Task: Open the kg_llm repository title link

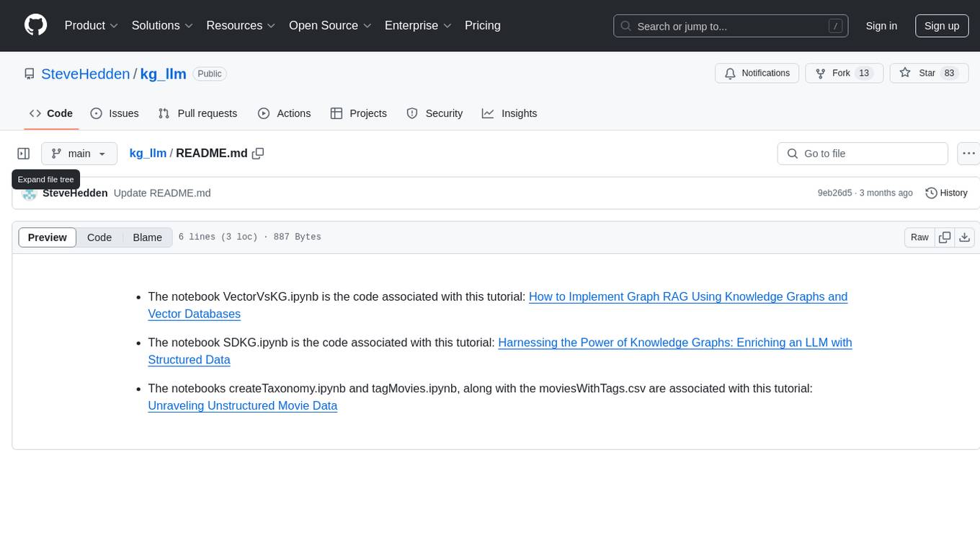Action: point(163,74)
